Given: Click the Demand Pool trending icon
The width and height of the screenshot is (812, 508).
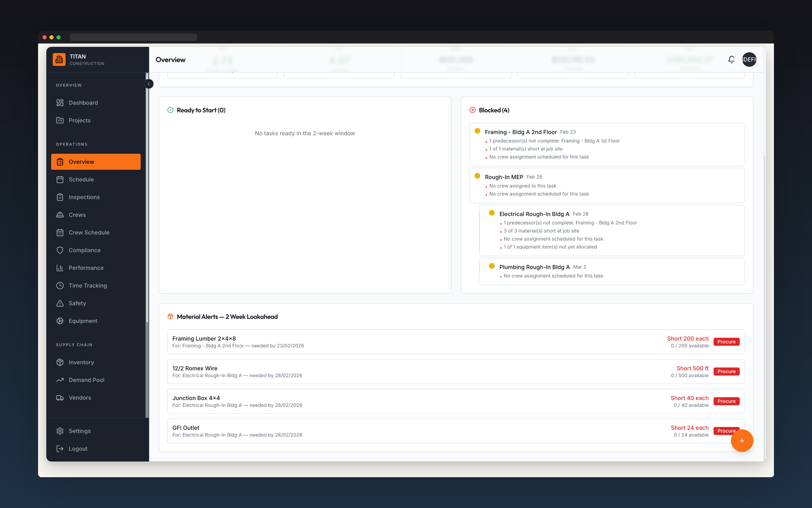Looking at the screenshot, I should [60, 380].
